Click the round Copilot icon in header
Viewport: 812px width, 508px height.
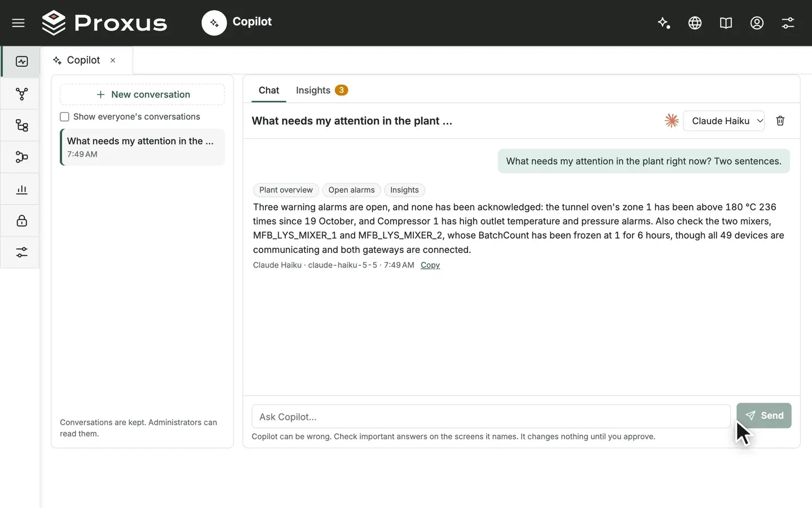click(214, 23)
